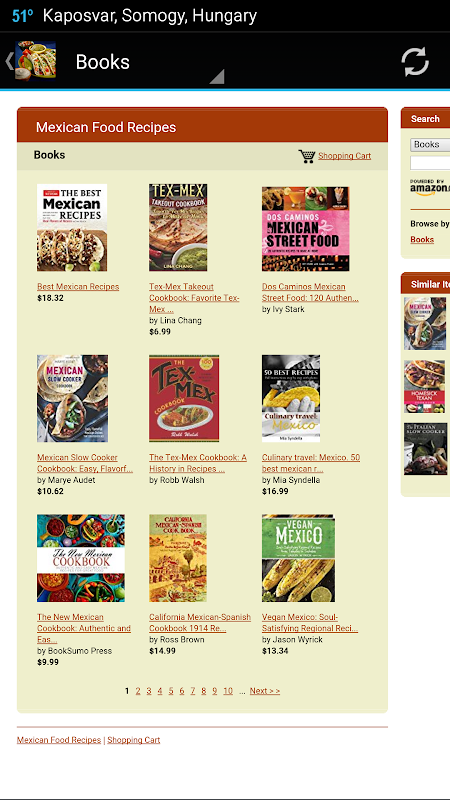Click the Books link under Browse by
Viewport: 450px width, 800px height.
pos(422,239)
